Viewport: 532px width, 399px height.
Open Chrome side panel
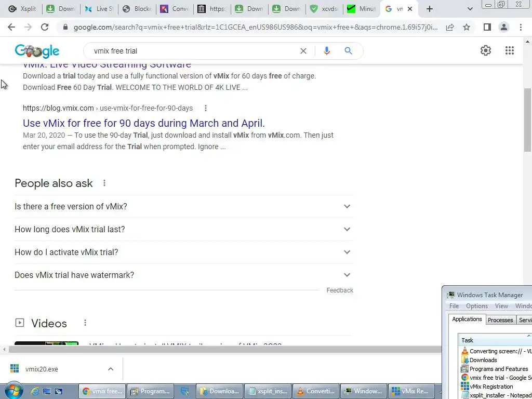click(x=487, y=27)
